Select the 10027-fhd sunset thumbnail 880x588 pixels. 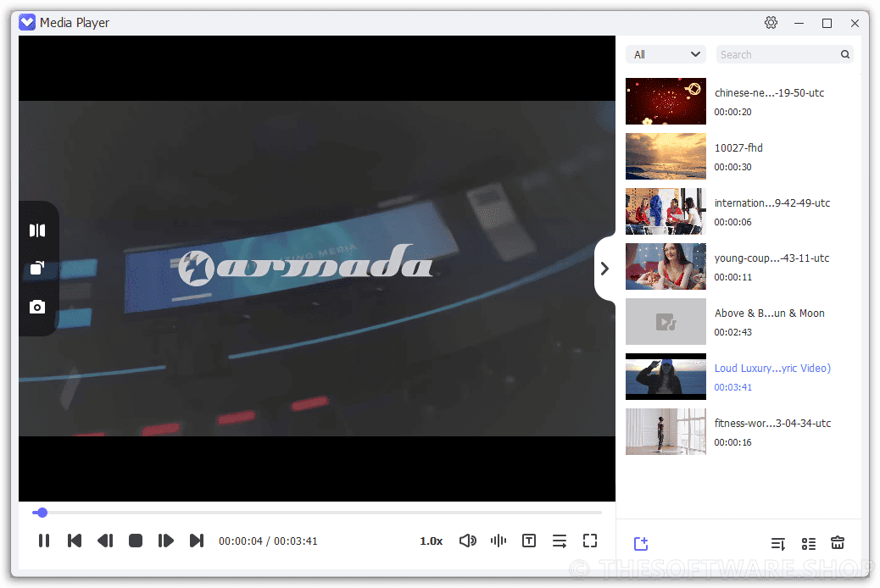666,156
